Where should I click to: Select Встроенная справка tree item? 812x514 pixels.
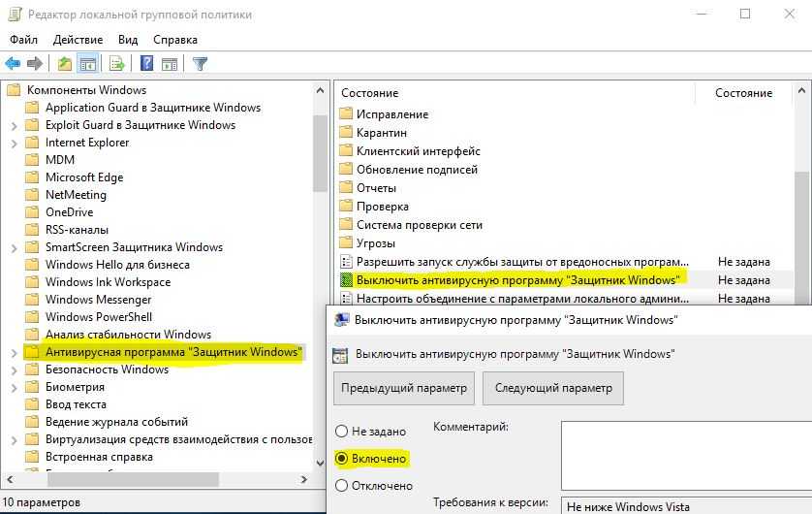(x=99, y=457)
